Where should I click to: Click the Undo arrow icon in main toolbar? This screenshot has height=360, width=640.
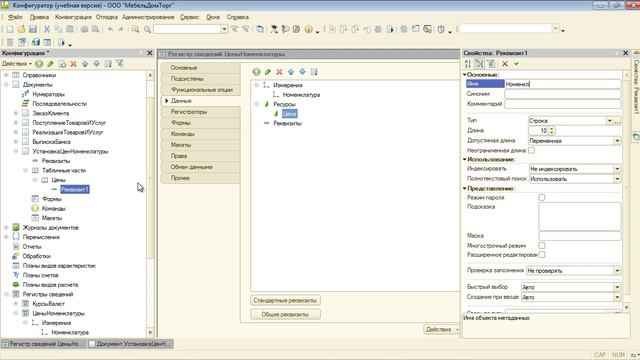[x=110, y=29]
